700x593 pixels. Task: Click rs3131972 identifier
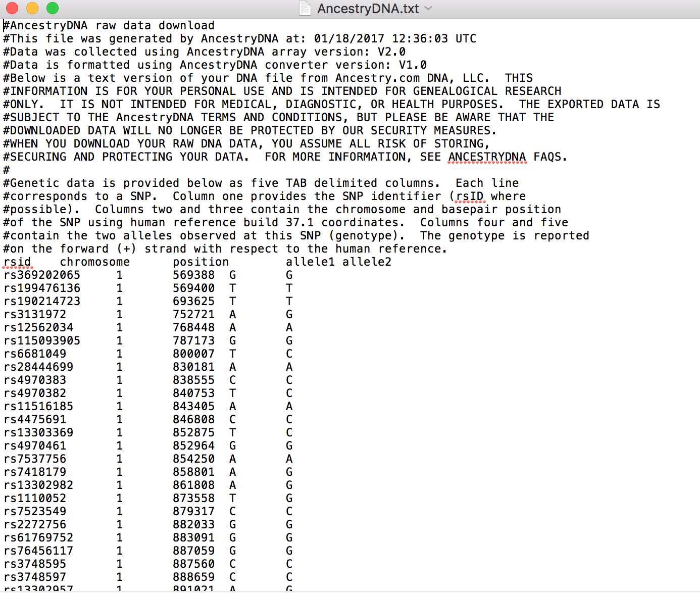pos(35,314)
